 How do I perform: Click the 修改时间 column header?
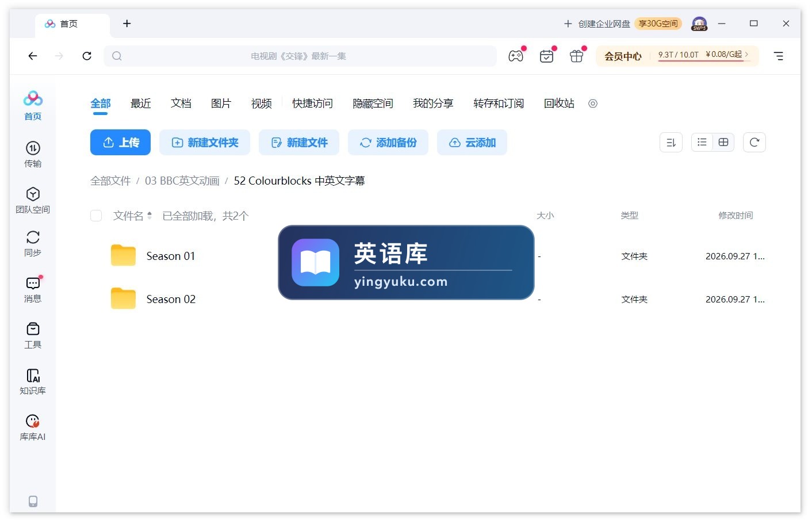point(736,216)
